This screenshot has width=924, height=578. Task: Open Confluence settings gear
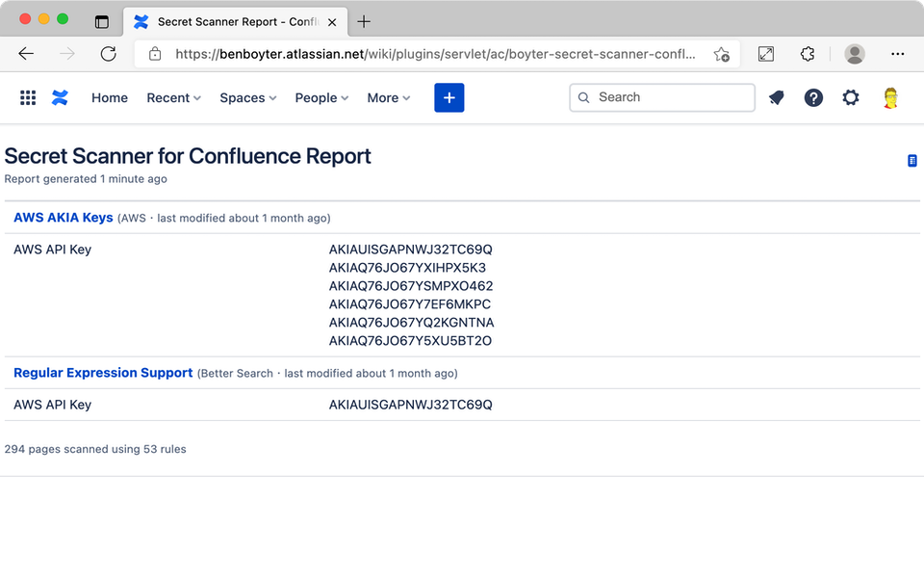point(851,97)
